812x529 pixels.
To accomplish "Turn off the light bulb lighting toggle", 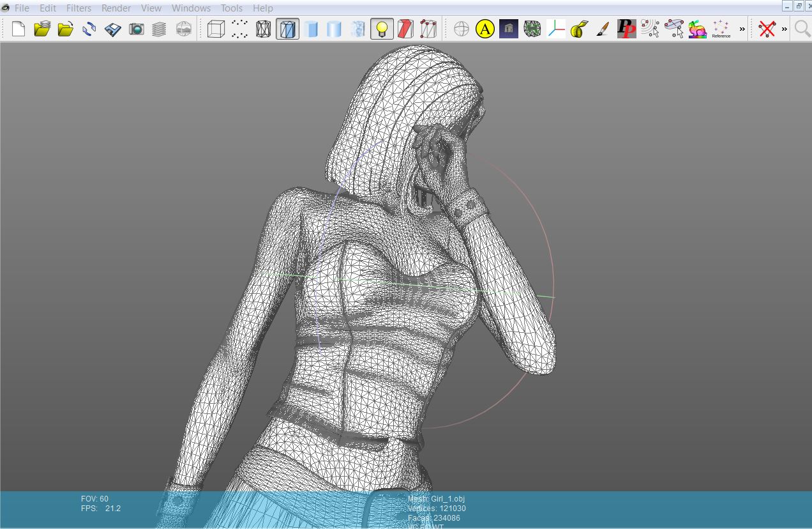I will pyautogui.click(x=382, y=29).
